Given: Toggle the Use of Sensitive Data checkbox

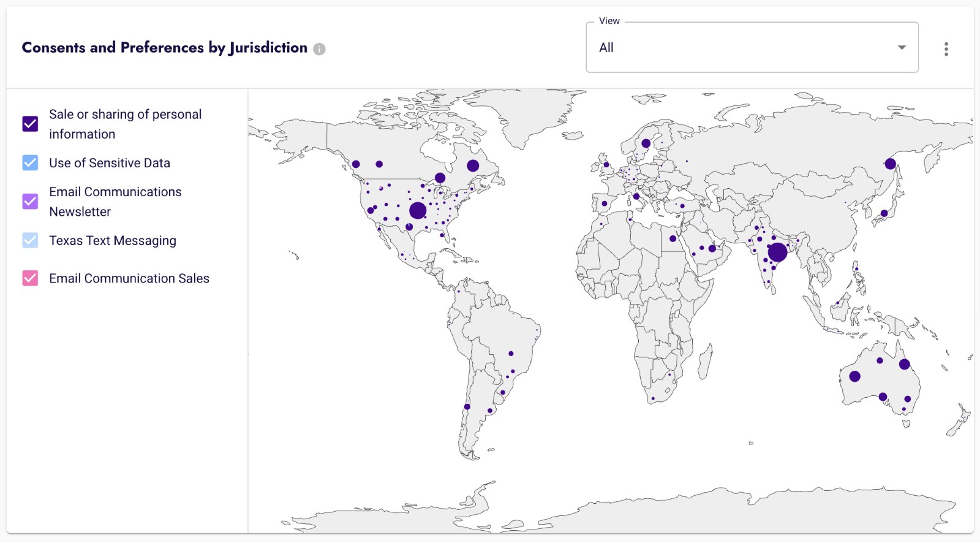Looking at the screenshot, I should pyautogui.click(x=30, y=163).
